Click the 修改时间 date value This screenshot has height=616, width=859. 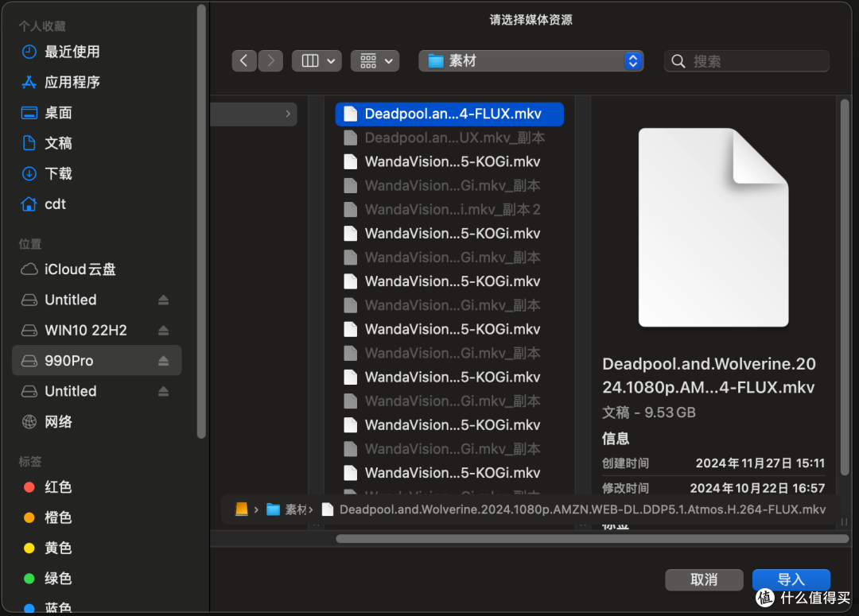click(x=757, y=488)
